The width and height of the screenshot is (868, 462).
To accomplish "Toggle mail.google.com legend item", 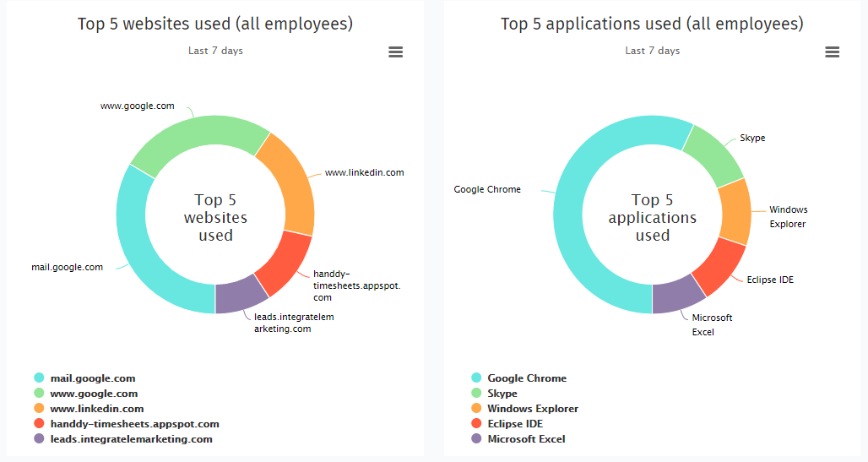I will pyautogui.click(x=92, y=378).
